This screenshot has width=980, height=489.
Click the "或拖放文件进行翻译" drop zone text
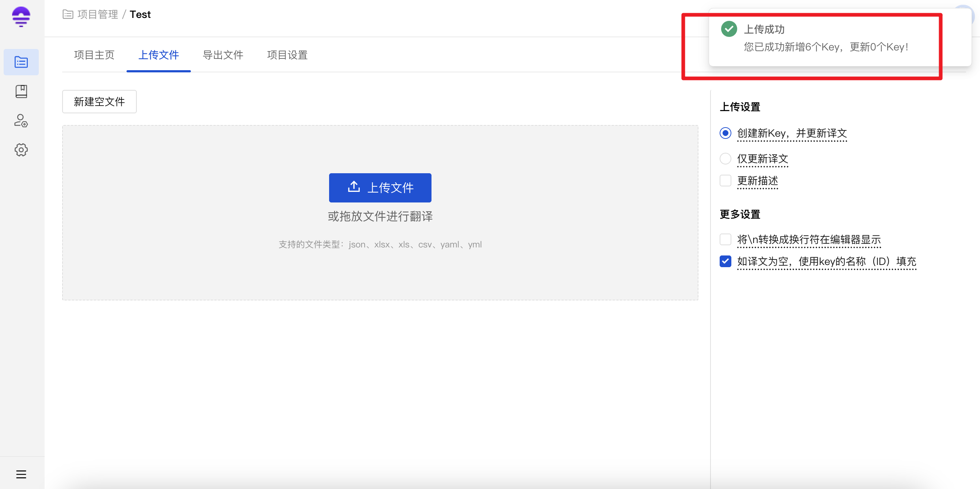click(380, 216)
